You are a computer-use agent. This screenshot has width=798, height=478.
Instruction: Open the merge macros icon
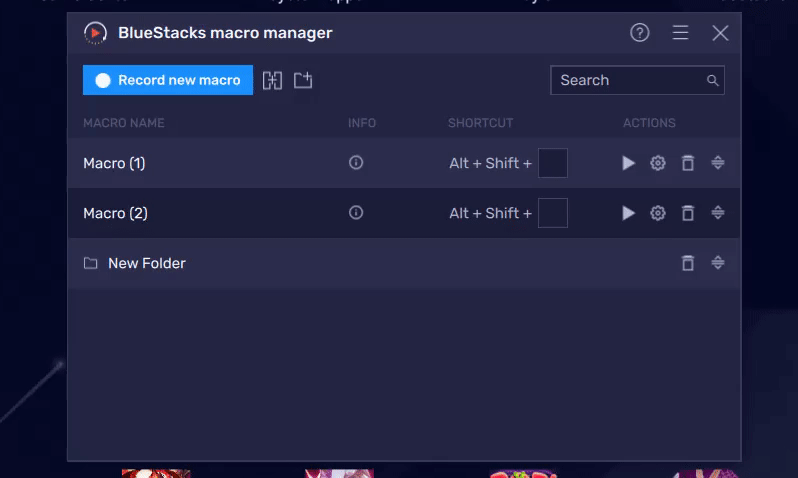[272, 80]
